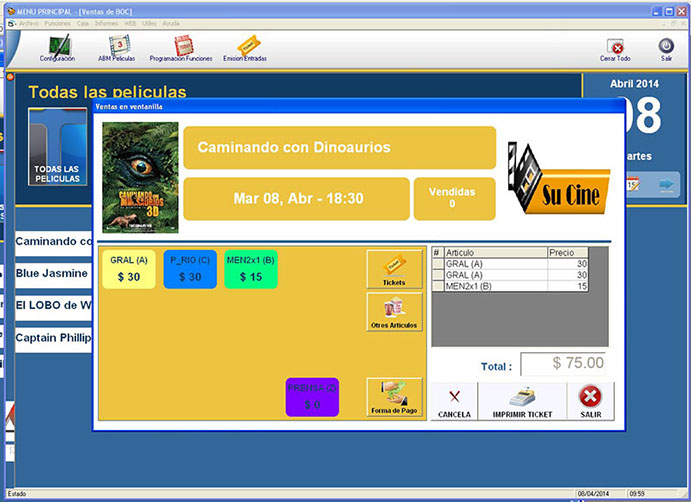
Task: Click the Cerrar Todo icon
Action: point(615,48)
